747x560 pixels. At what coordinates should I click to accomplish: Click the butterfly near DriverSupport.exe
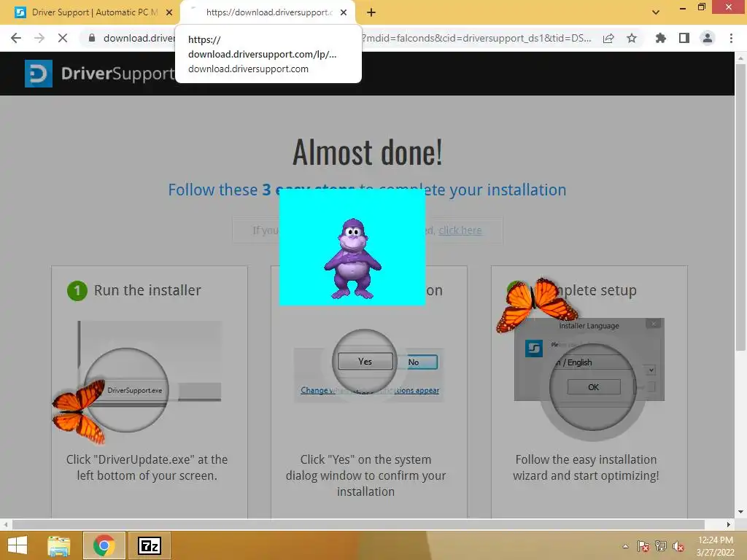(x=79, y=411)
